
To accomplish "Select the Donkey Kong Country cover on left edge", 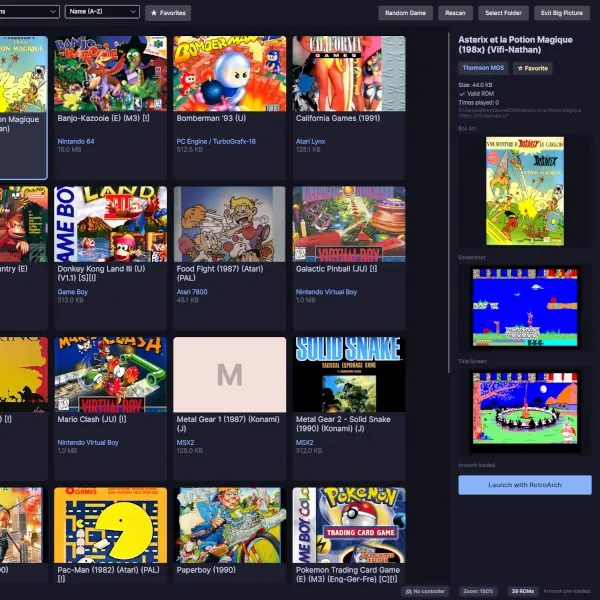I will coord(24,224).
